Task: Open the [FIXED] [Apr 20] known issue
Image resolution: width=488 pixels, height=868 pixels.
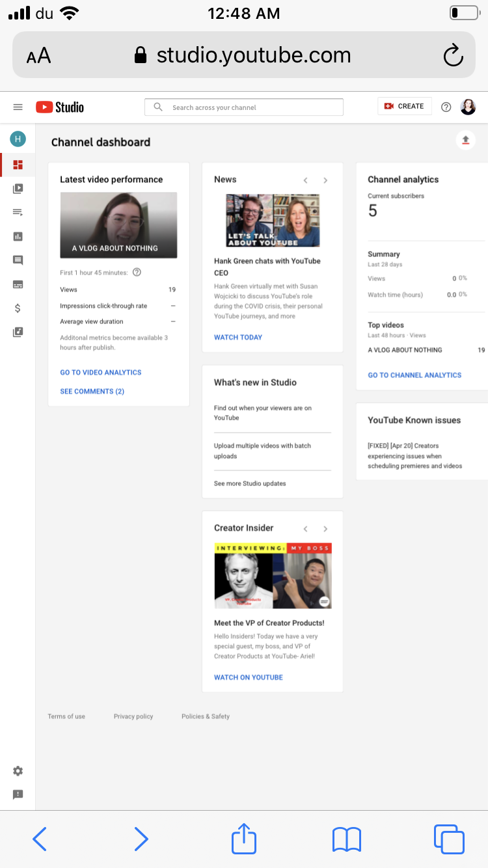Action: point(415,456)
